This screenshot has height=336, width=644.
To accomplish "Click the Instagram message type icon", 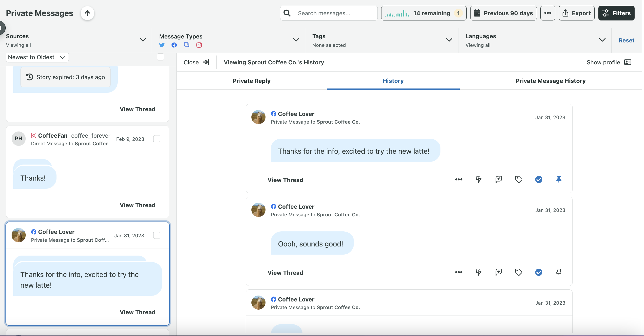I will coord(199,45).
